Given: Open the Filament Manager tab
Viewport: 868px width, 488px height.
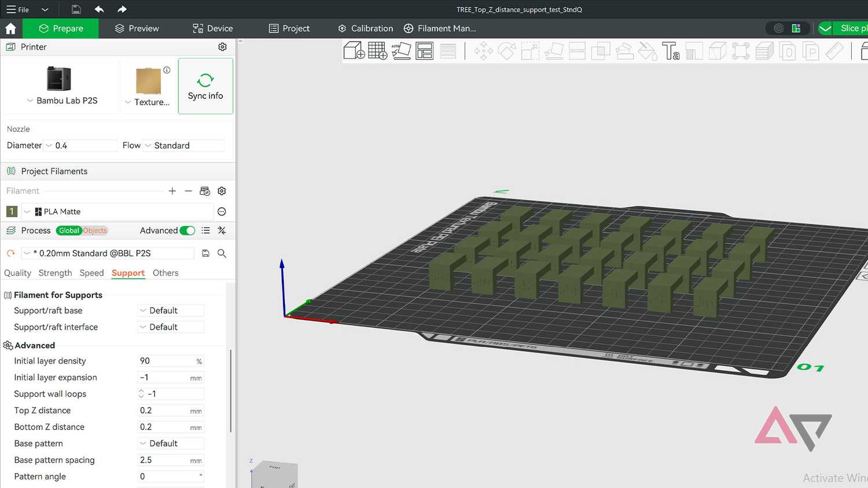Looking at the screenshot, I should pos(440,28).
